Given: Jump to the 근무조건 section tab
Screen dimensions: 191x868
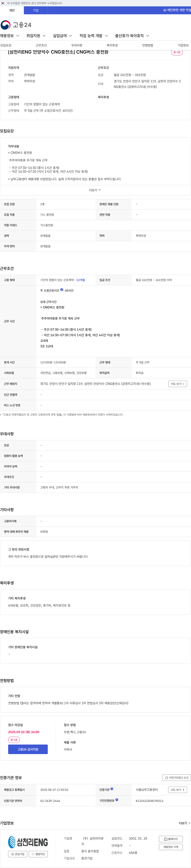Looking at the screenshot, I should tap(41, 45).
